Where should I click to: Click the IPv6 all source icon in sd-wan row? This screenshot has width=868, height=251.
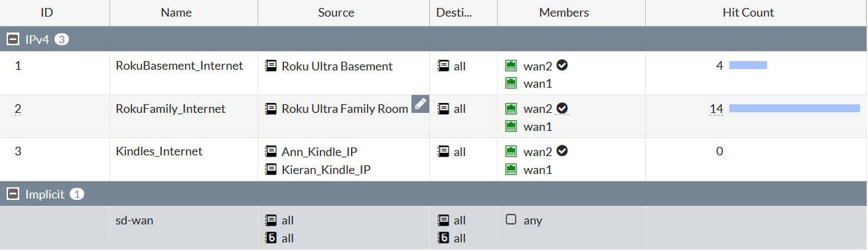pyautogui.click(x=271, y=238)
